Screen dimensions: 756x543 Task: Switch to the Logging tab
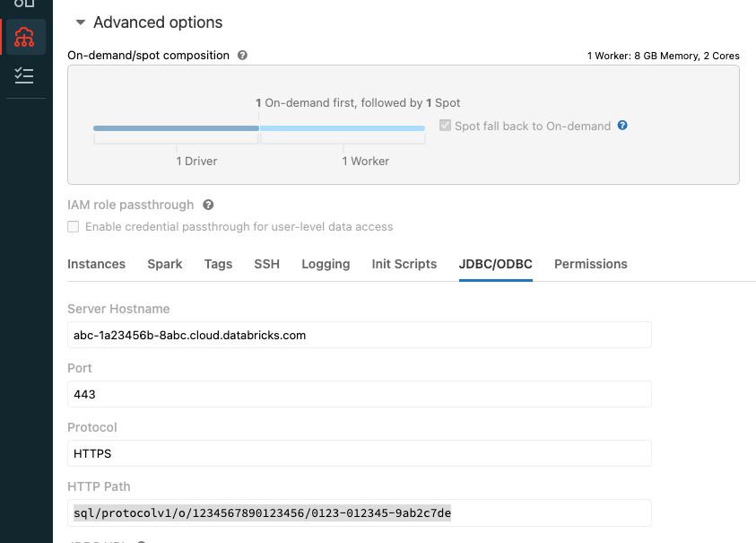(326, 264)
